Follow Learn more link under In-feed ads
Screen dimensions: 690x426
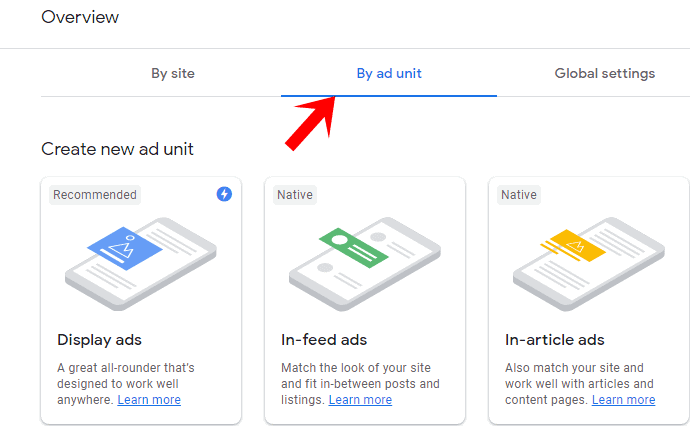click(x=360, y=400)
